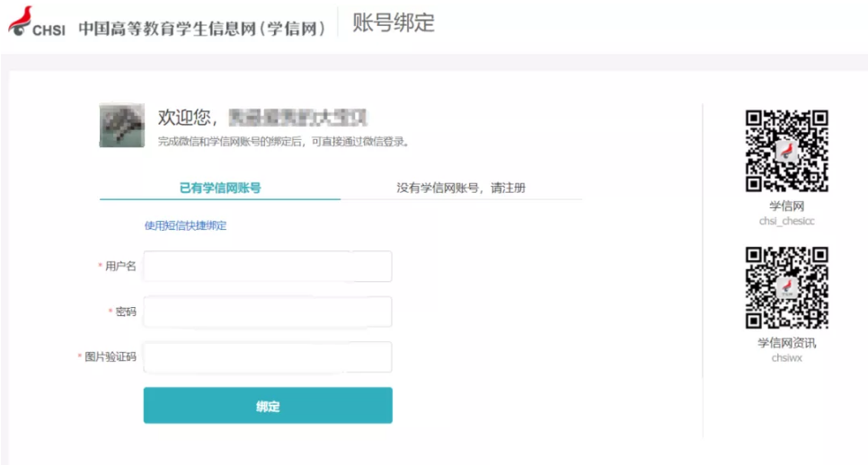Focus the 密码 input field
Viewport: 868px width, 465px height.
[268, 311]
